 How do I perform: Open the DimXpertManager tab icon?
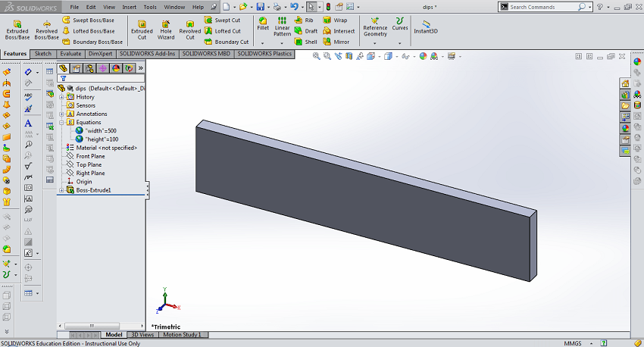103,68
